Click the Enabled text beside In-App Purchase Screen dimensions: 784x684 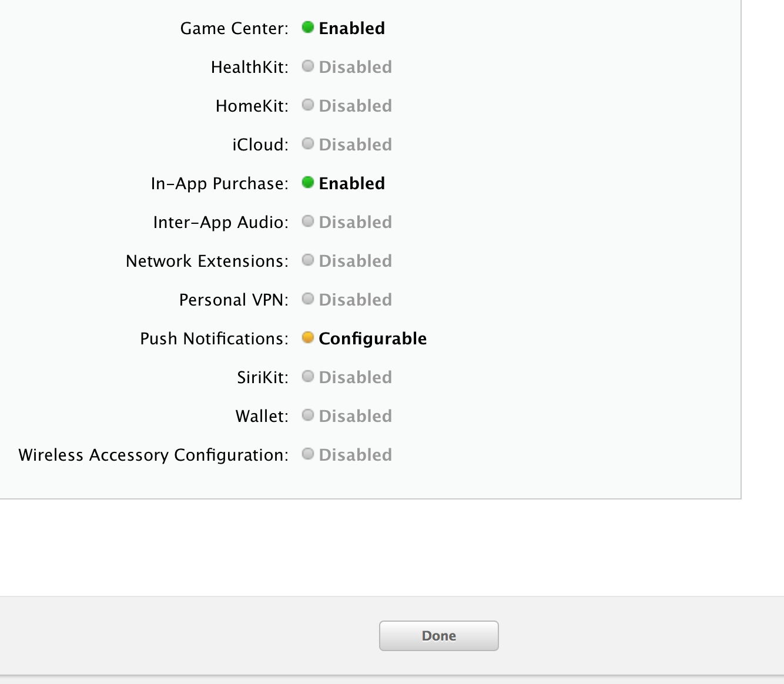click(351, 183)
